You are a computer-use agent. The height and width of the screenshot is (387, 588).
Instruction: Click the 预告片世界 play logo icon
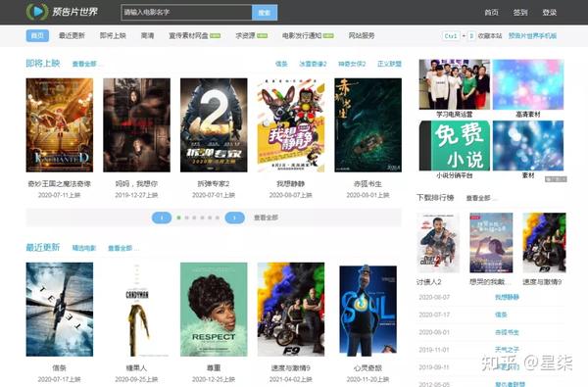coord(37,12)
